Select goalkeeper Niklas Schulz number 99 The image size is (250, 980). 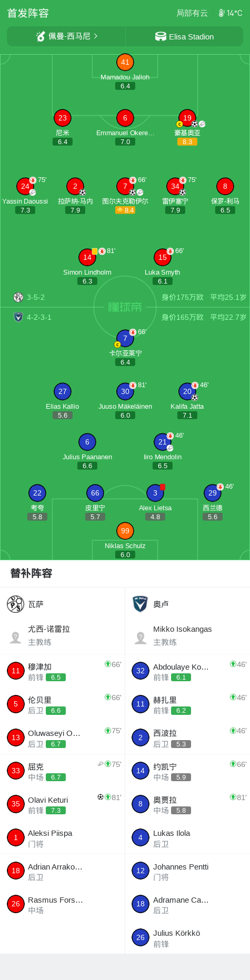click(125, 531)
